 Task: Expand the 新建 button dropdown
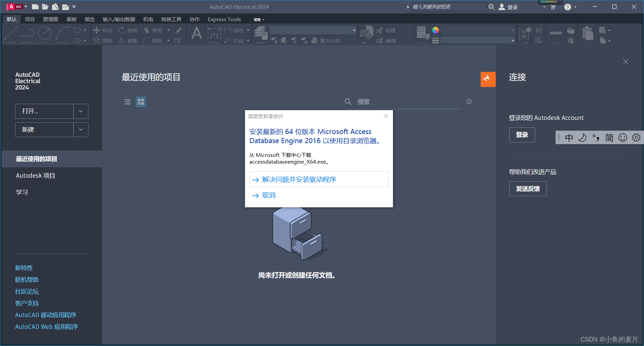coord(81,129)
